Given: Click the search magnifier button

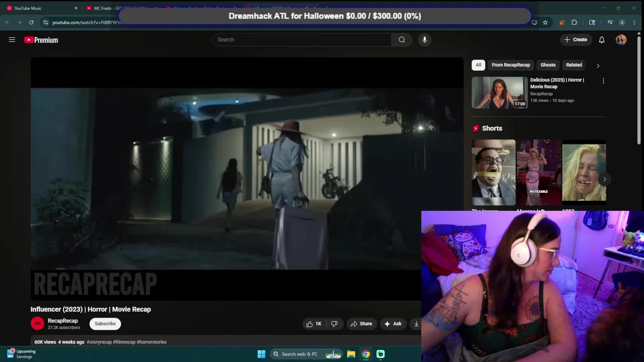Looking at the screenshot, I should 401,40.
